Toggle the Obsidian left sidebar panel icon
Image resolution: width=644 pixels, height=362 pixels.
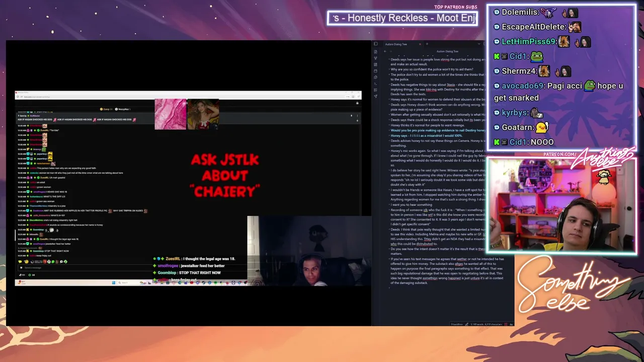coord(375,44)
